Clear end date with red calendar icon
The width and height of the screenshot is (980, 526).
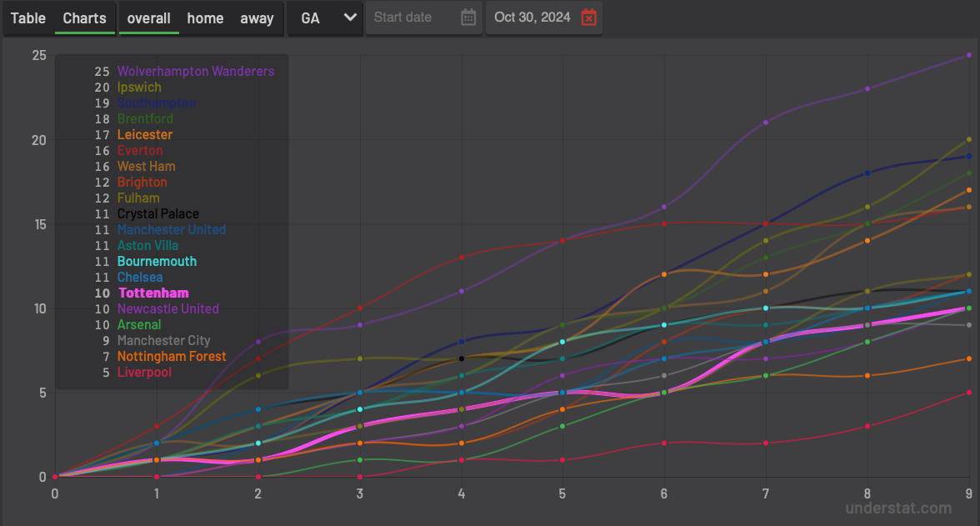[588, 18]
